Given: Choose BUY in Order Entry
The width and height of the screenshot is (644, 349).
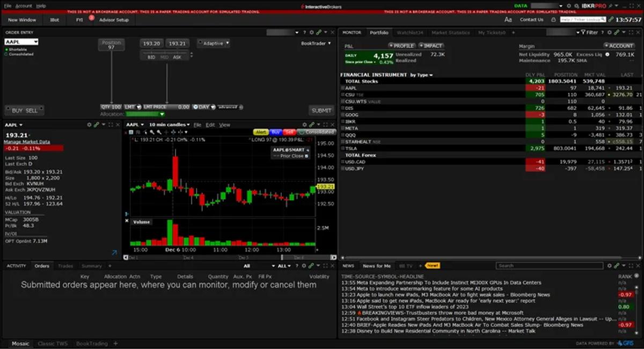Looking at the screenshot, I should pos(17,110).
